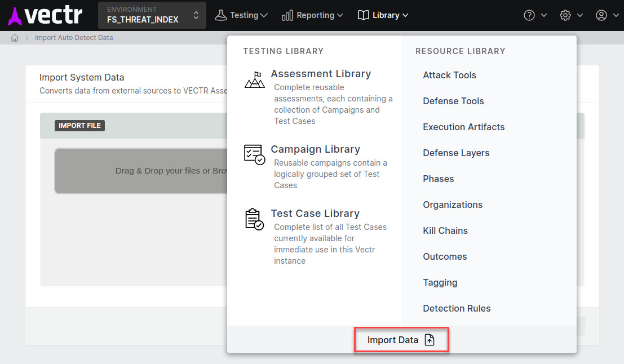Expand the Testing menu chevron
624x364 pixels.
click(x=263, y=15)
